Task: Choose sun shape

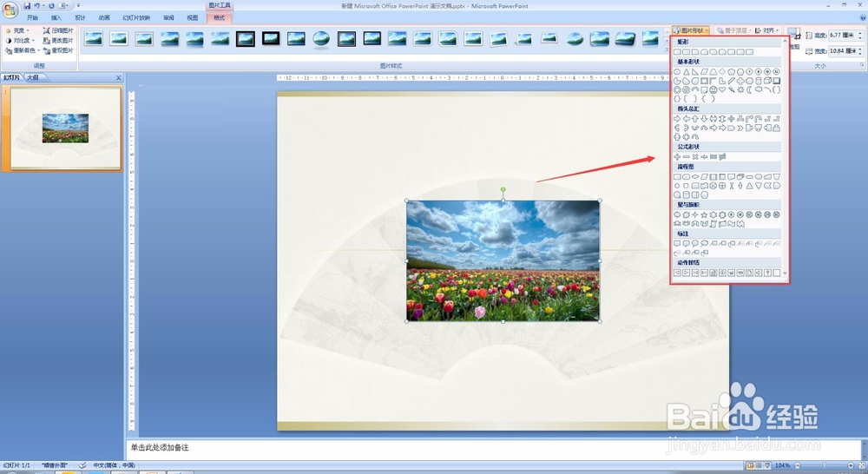Action: (x=740, y=89)
